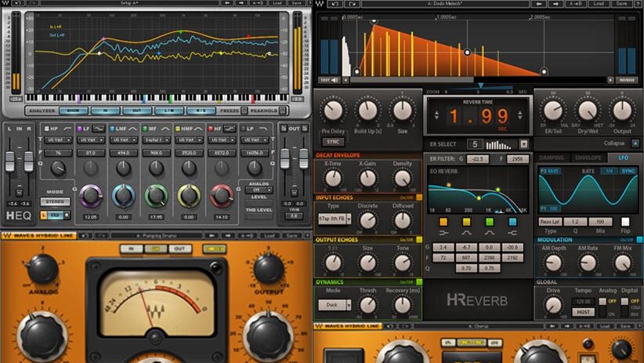The image size is (644, 363).
Task: Open the Analog mode dropdown in H-EQ
Action: 259,190
